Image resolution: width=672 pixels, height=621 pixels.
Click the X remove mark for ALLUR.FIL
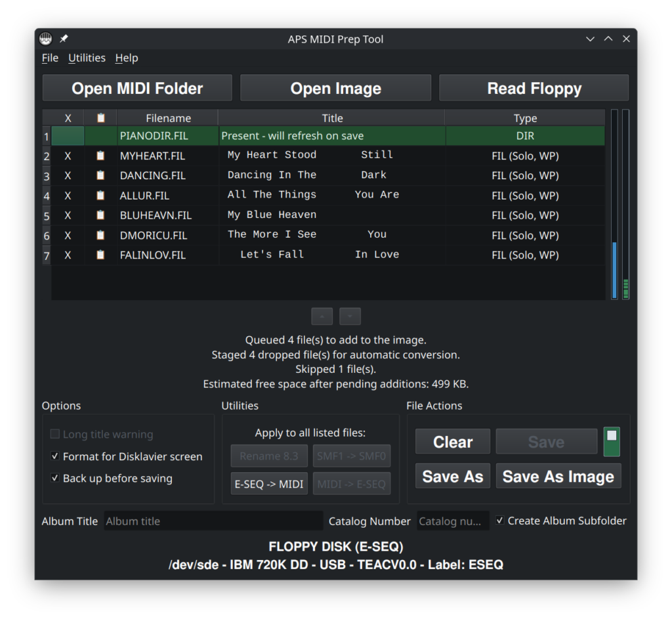click(x=68, y=196)
